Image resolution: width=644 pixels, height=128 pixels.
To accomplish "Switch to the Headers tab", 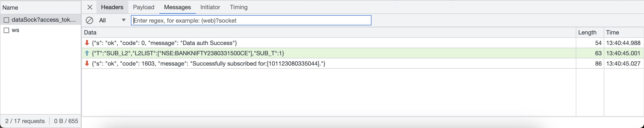I will (x=112, y=7).
